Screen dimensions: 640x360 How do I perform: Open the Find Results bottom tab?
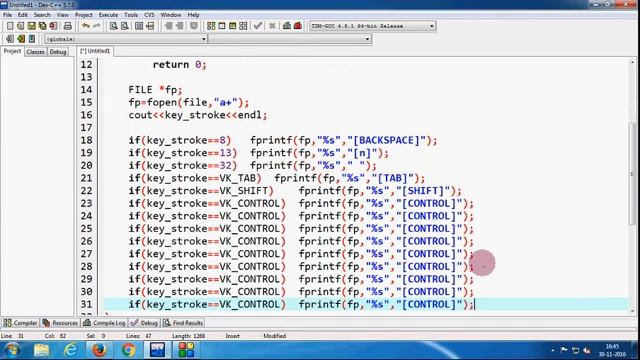click(183, 323)
